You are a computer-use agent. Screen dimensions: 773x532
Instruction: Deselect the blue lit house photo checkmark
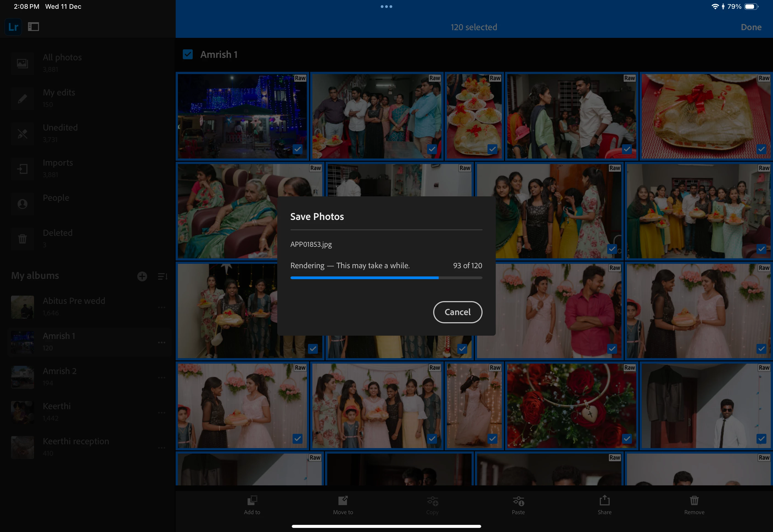pyautogui.click(x=297, y=149)
